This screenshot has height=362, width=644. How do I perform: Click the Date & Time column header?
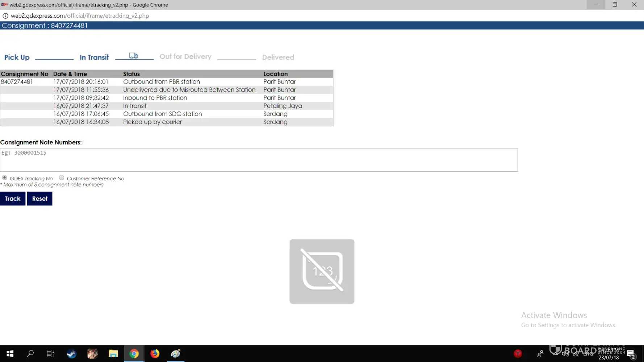pyautogui.click(x=70, y=74)
